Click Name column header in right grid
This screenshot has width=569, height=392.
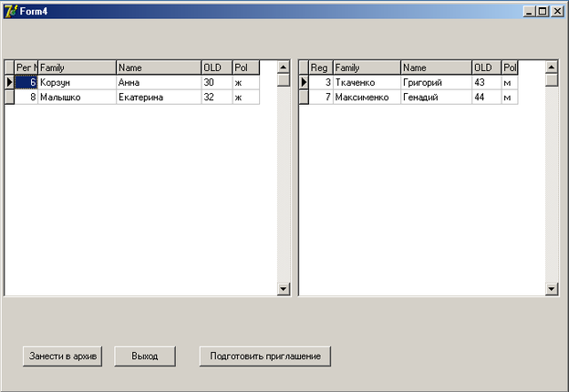click(x=436, y=67)
